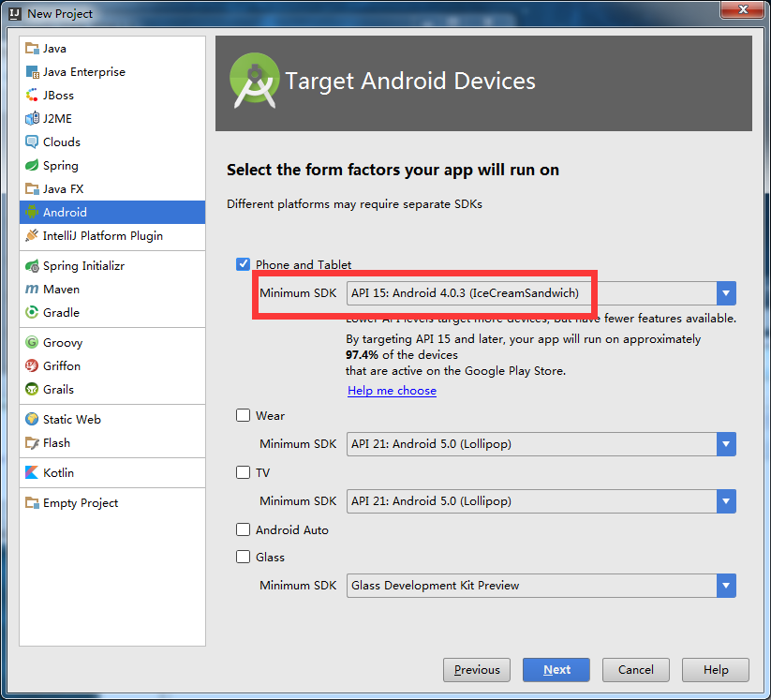Select Spring Initializr entry
Screen dimensions: 771x700
tap(112, 265)
